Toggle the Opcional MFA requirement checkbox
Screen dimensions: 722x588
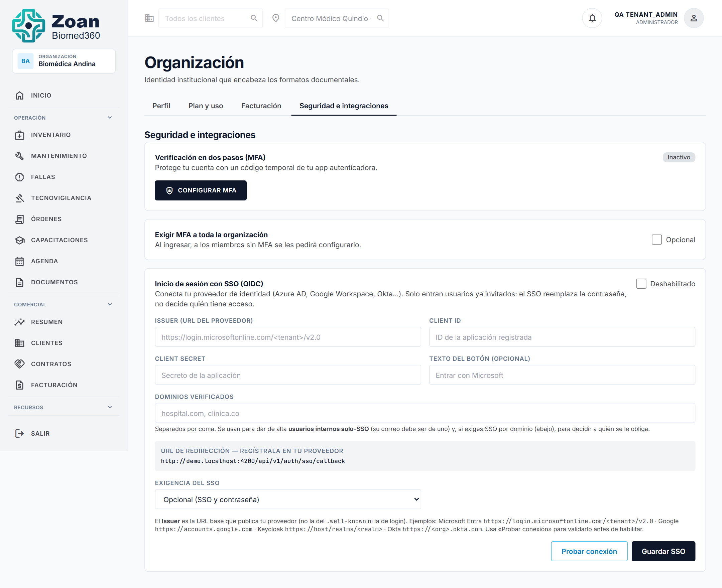656,240
